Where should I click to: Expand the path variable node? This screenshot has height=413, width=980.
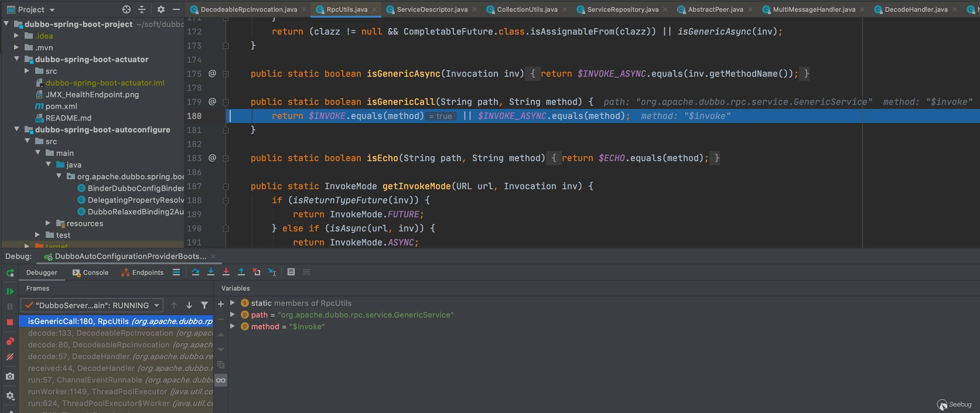coord(233,315)
